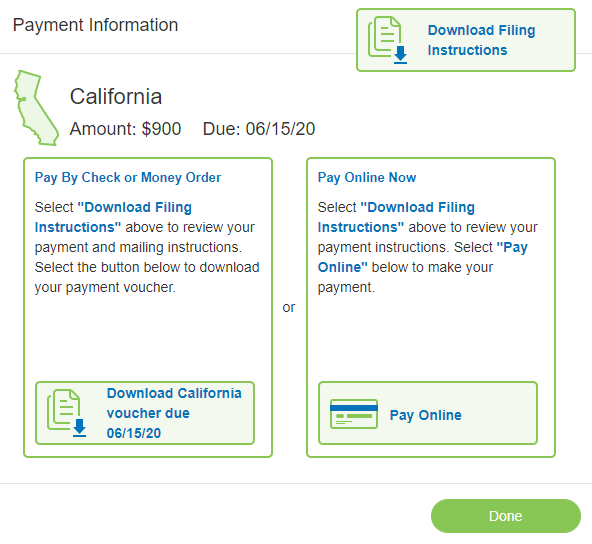Select the Pay Online button text
592x544 pixels.
point(426,415)
